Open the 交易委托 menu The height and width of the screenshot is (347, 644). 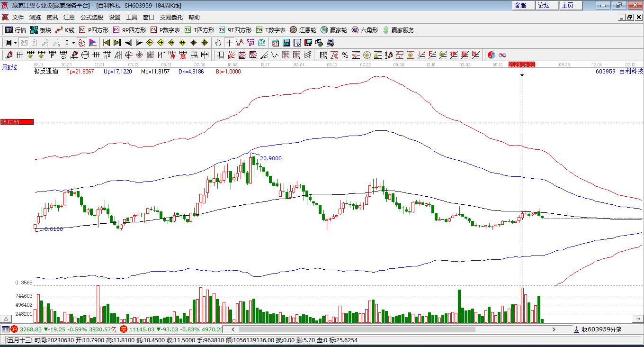171,17
